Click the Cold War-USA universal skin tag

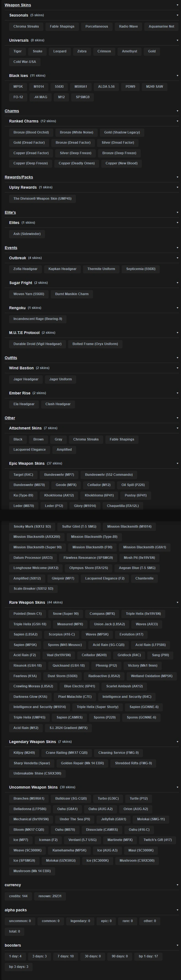click(x=25, y=62)
